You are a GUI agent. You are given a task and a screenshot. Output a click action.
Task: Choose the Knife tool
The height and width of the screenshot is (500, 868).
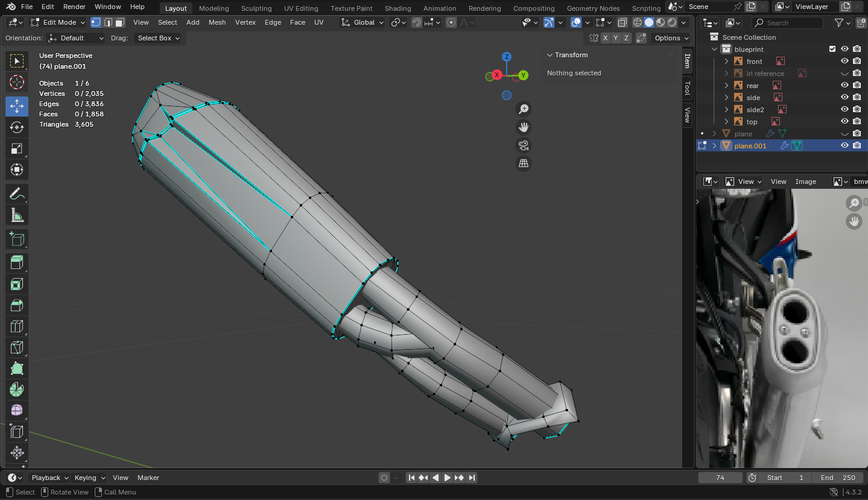[17, 347]
